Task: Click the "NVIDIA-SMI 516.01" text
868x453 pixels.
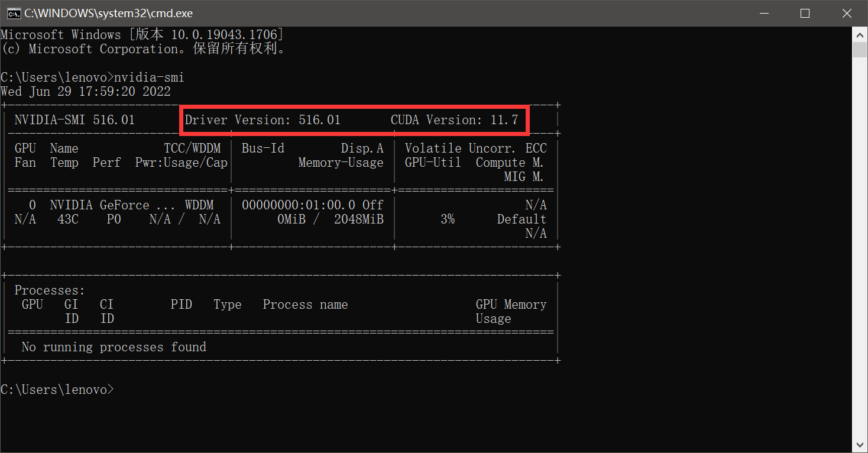Action: (75, 120)
